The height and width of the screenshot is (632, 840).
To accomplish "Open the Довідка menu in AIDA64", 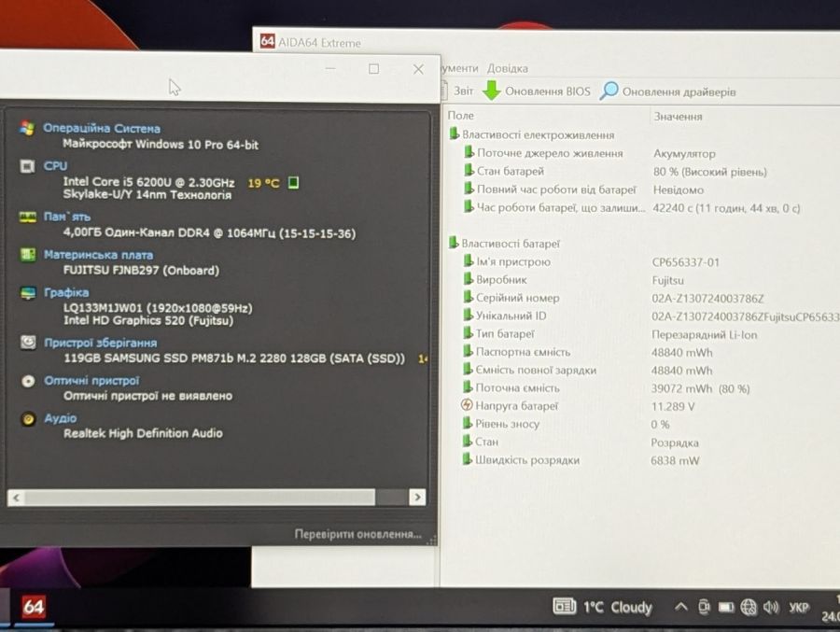I will [508, 68].
